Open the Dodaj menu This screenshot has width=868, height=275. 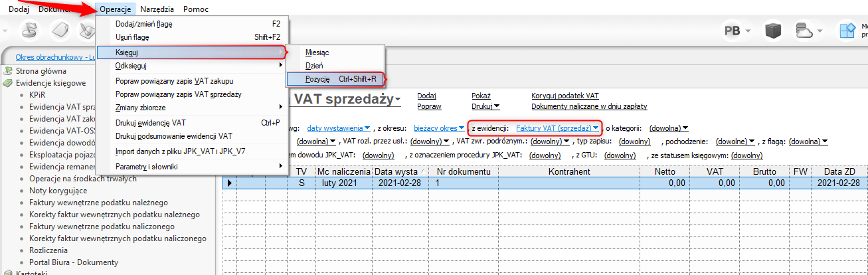[x=19, y=9]
